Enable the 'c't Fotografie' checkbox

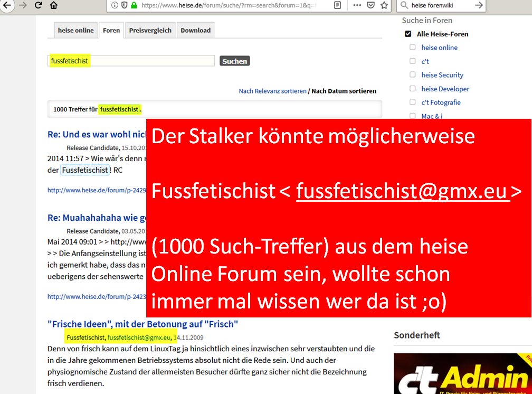click(412, 102)
